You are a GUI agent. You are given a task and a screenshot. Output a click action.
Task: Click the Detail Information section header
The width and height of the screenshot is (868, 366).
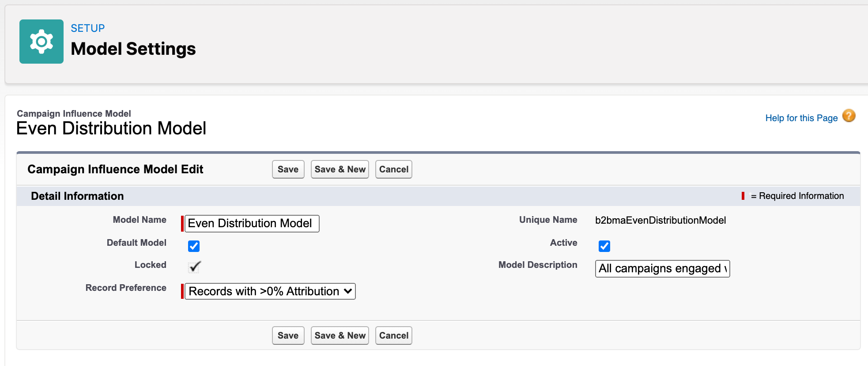pyautogui.click(x=77, y=196)
